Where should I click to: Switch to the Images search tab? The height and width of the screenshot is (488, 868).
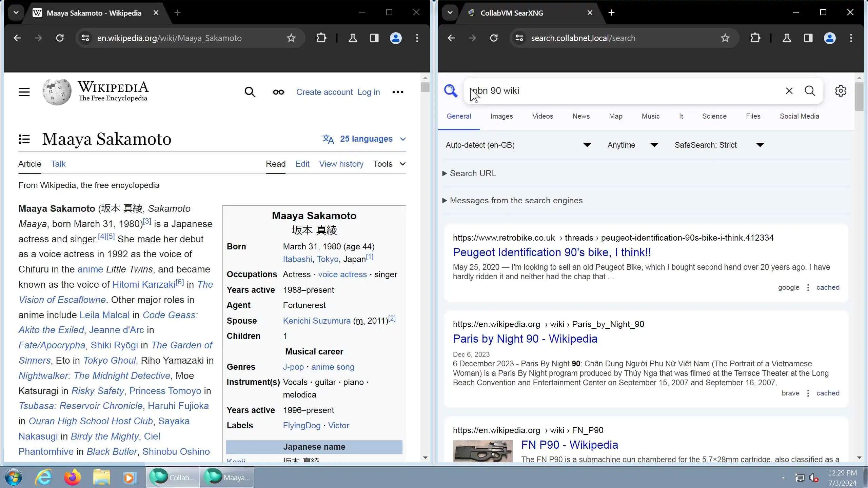click(x=501, y=116)
